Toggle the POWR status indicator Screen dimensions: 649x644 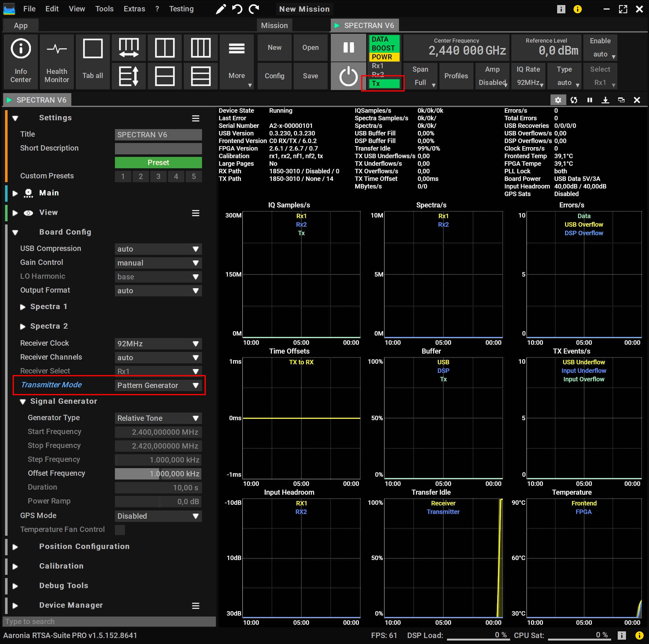pyautogui.click(x=384, y=57)
